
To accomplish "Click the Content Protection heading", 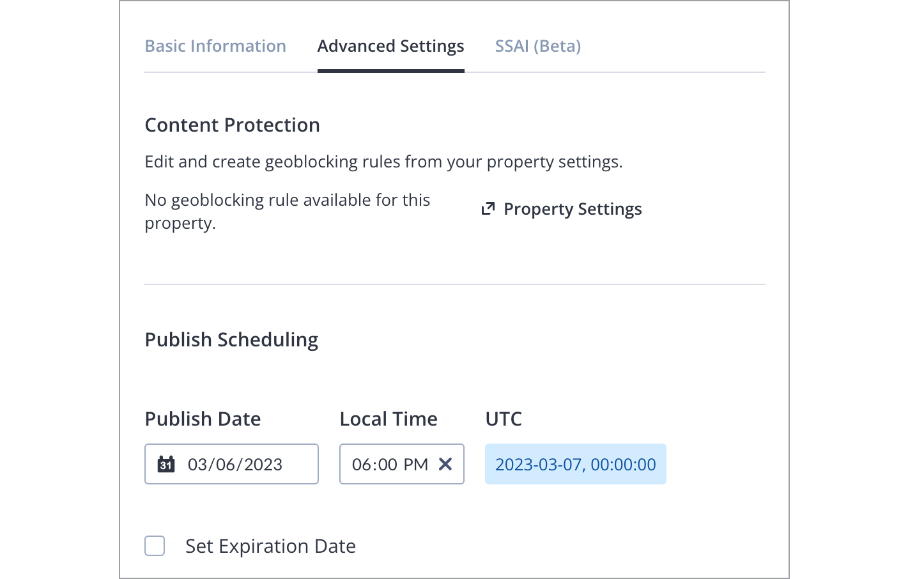I will [232, 125].
